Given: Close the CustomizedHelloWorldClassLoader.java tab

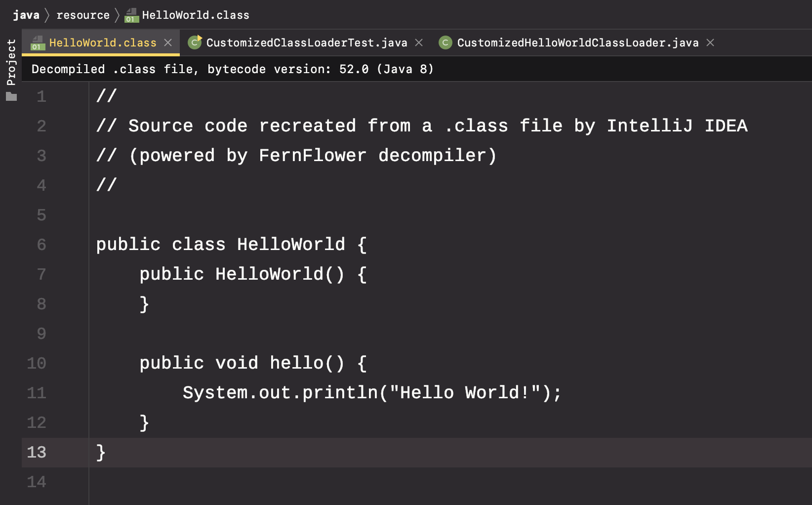Looking at the screenshot, I should point(710,43).
